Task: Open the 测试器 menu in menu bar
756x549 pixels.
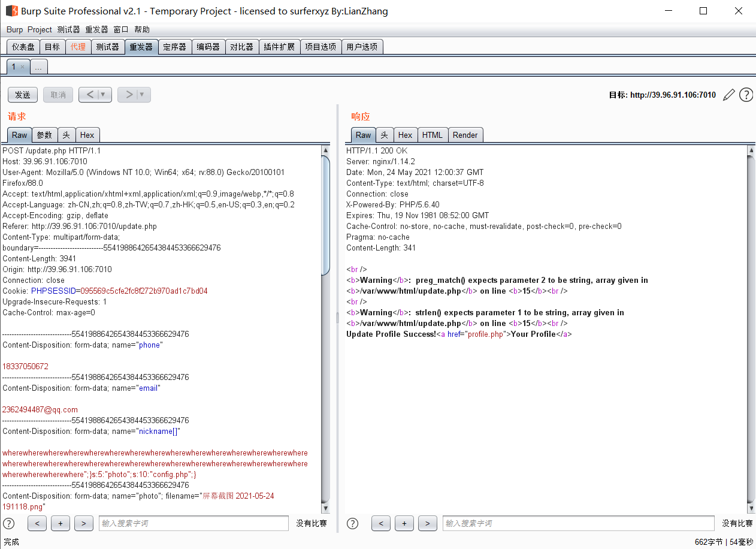Action: (68, 29)
